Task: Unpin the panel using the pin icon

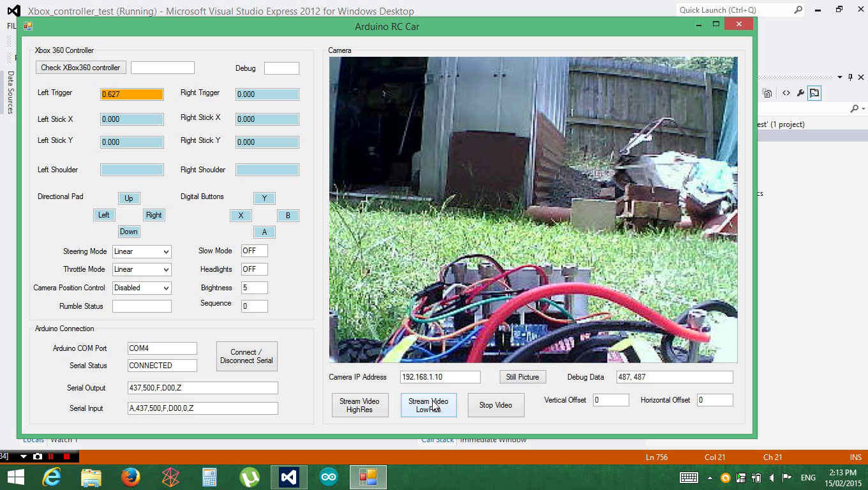Action: pyautogui.click(x=851, y=77)
